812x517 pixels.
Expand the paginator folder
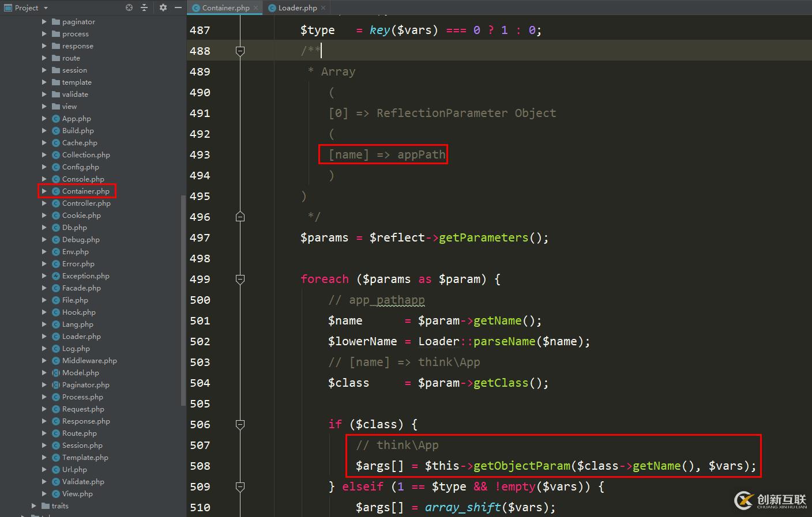click(x=43, y=21)
